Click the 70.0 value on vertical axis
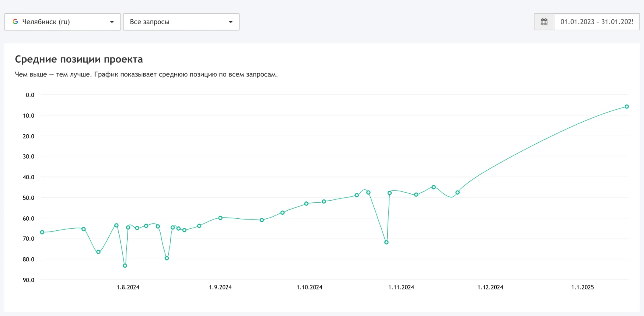 point(29,239)
